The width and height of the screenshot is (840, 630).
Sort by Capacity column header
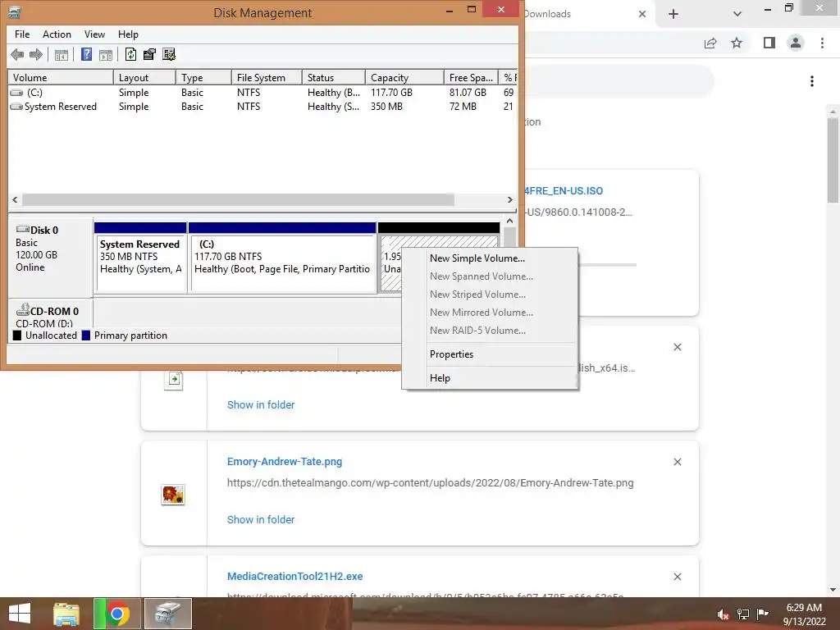coord(404,78)
